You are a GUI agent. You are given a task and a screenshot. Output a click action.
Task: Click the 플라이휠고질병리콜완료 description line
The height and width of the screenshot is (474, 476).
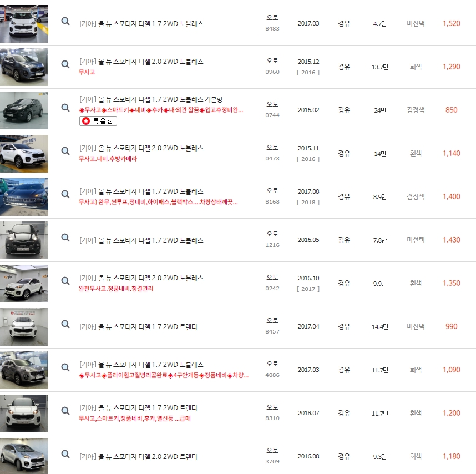164,375
